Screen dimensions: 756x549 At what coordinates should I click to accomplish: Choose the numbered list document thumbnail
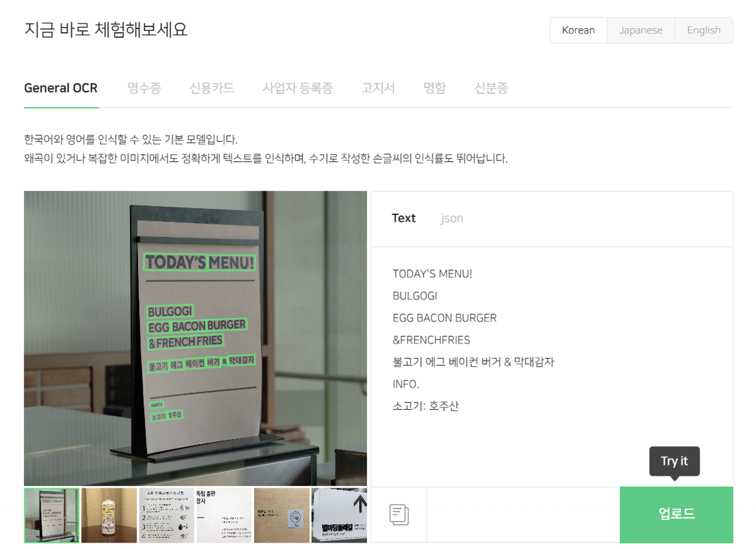pos(167,515)
